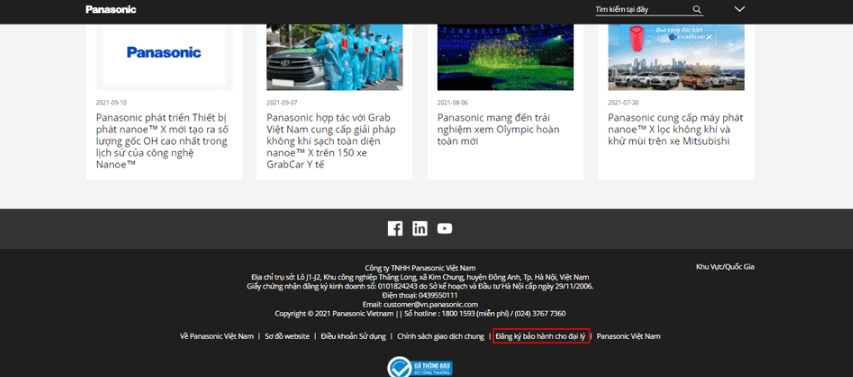Open the blue Panasonic logo article thumbnail
This screenshot has height=377, width=853.
tap(164, 57)
